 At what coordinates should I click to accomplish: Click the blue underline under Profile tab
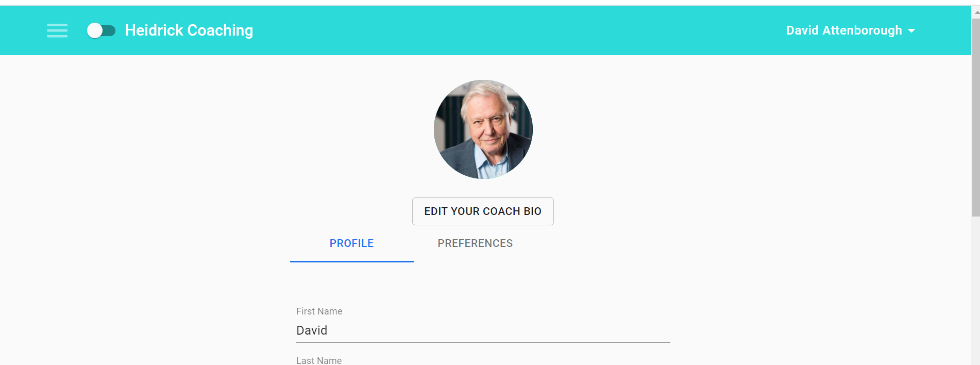pyautogui.click(x=351, y=261)
